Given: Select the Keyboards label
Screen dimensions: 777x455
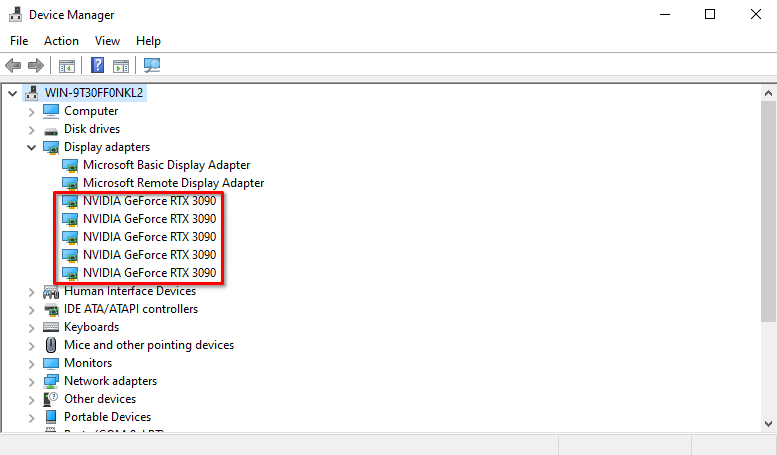Looking at the screenshot, I should [x=92, y=327].
